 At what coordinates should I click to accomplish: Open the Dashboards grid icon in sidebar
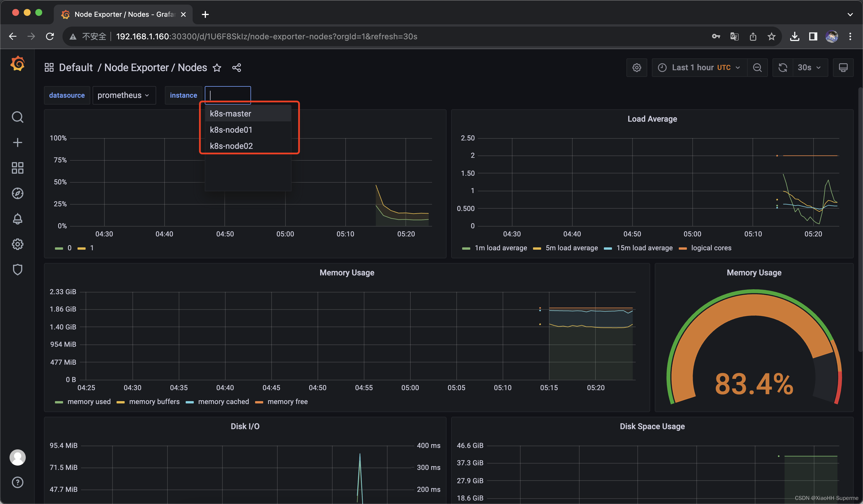click(x=17, y=168)
